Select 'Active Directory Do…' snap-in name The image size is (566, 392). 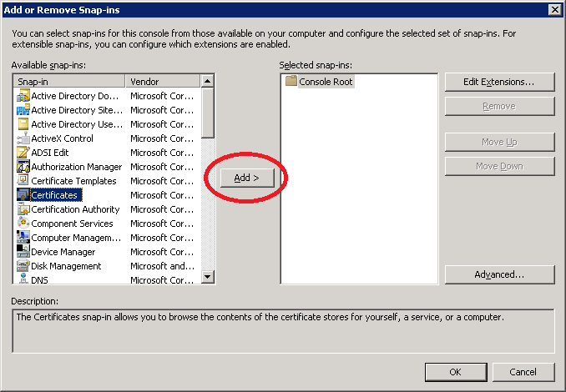pos(75,96)
